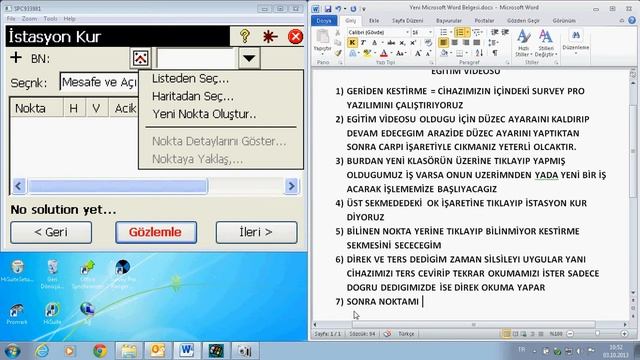
Task: Select align left paragraph button
Action: tap(444, 42)
